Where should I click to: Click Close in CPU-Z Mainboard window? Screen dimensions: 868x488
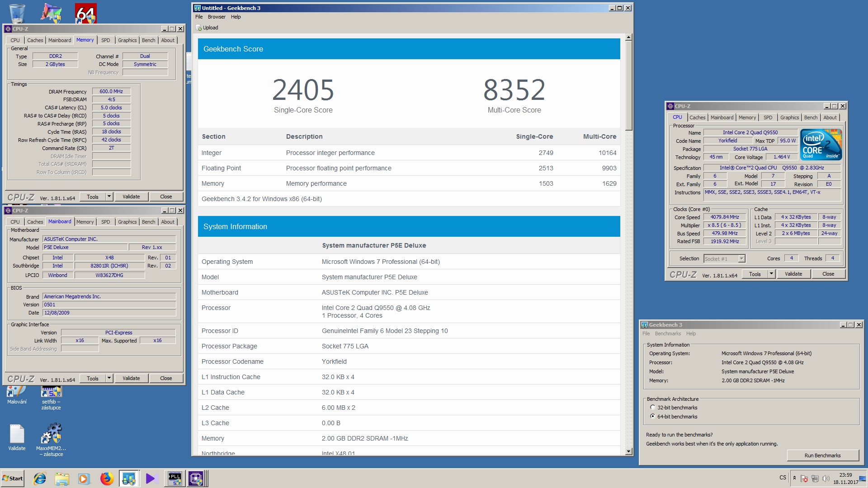166,378
